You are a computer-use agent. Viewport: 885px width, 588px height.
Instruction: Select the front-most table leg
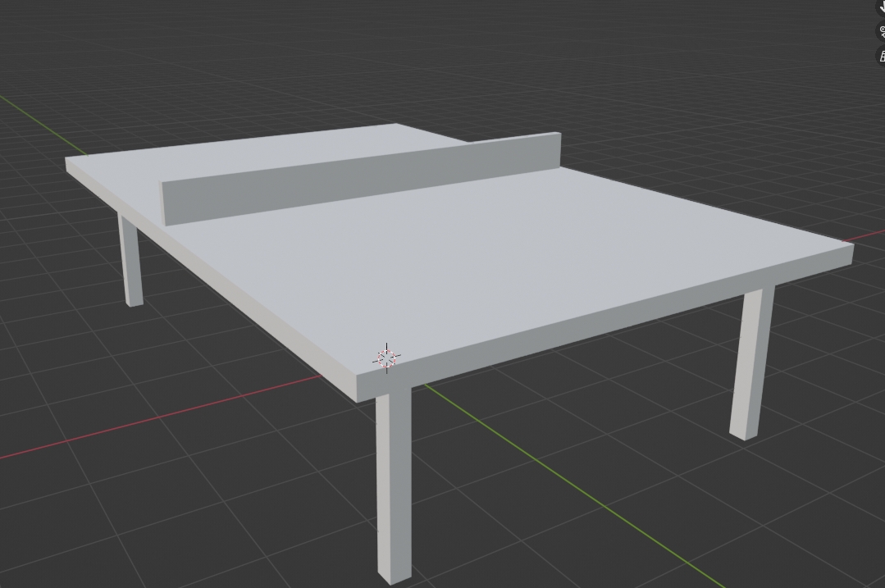(394, 484)
